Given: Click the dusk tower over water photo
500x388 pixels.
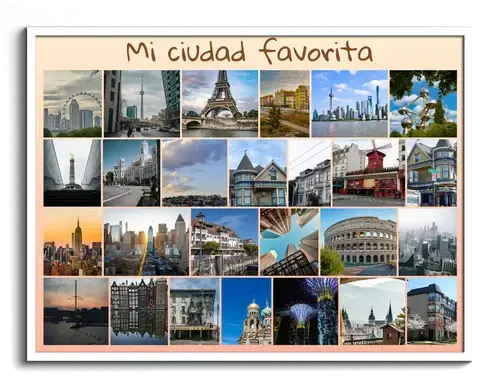Looking at the screenshot, I should 76,311.
